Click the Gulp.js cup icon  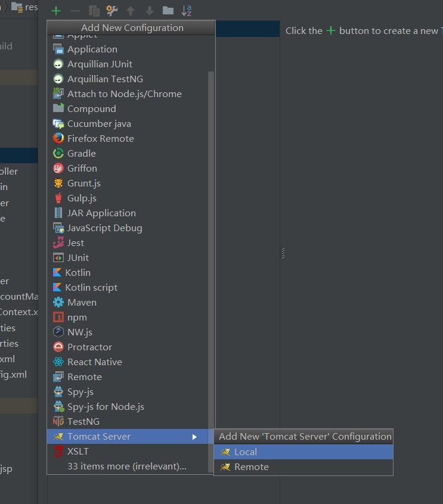tap(58, 198)
